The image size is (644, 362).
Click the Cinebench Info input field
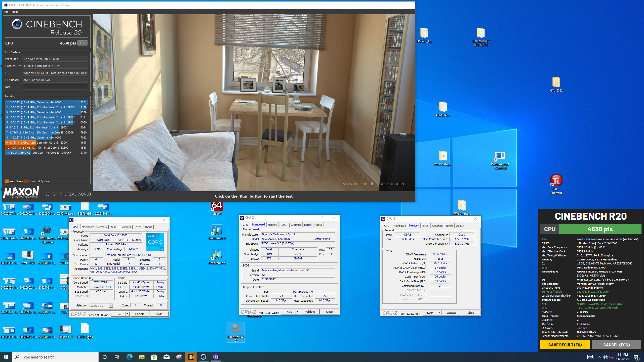click(55, 87)
